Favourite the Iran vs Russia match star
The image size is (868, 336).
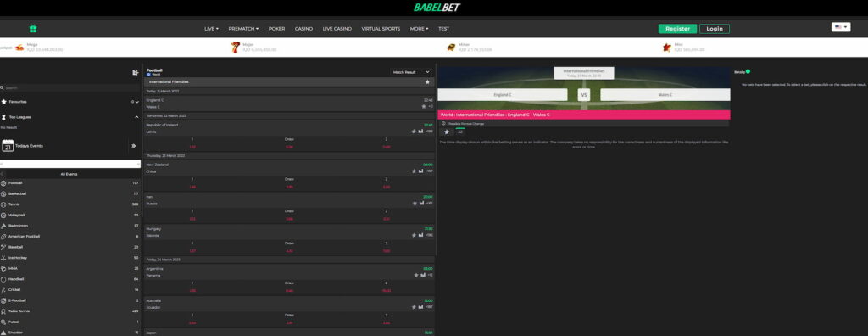415,203
